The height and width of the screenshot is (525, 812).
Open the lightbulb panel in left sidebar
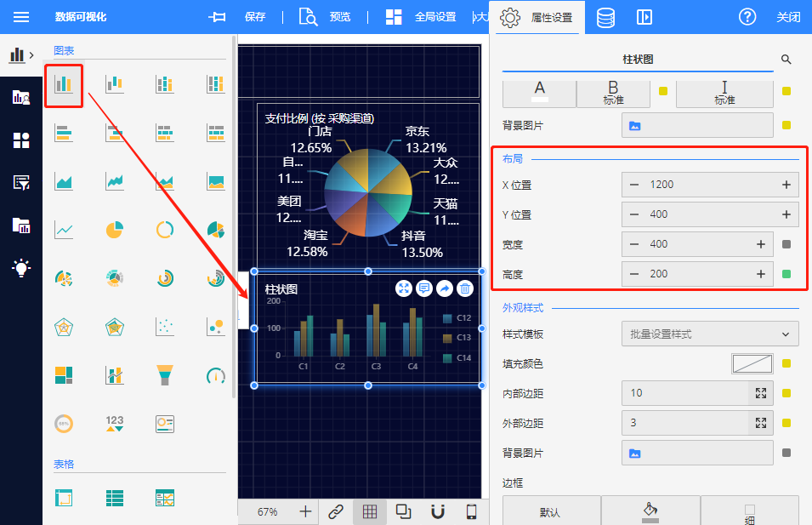point(21,268)
